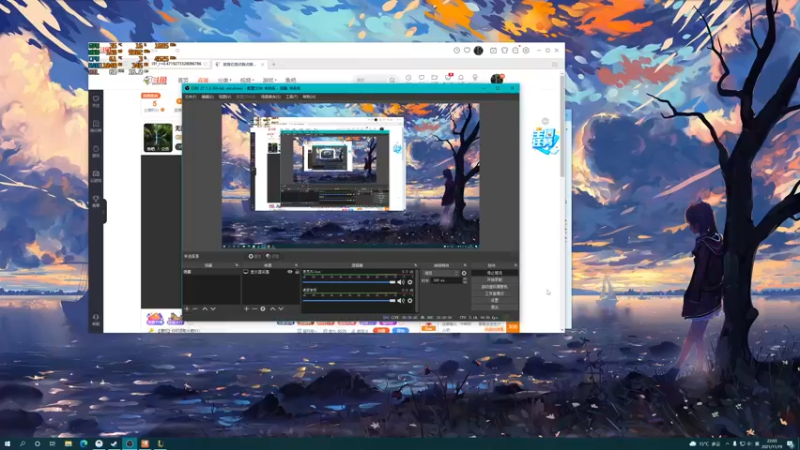Open the history clock icon in the site header
The height and width of the screenshot is (450, 800).
click(x=408, y=78)
